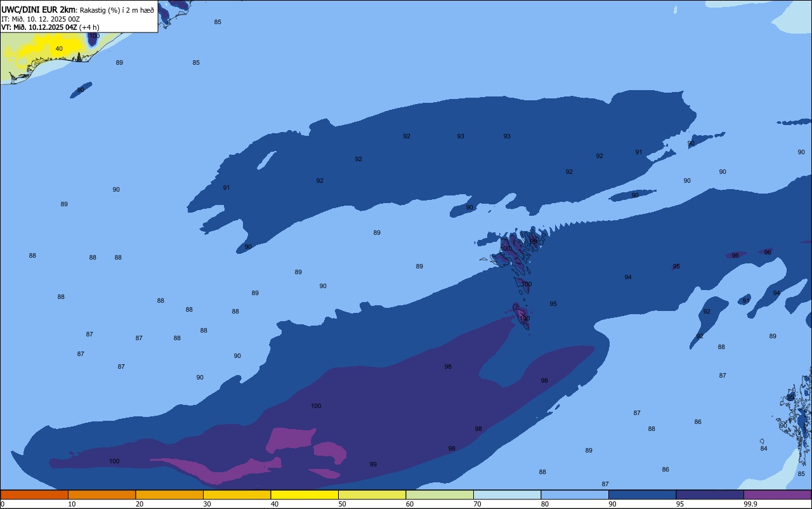Viewport: 812px width, 509px height.
Task: Click the '99.9' legend tick label
Action: click(x=750, y=504)
